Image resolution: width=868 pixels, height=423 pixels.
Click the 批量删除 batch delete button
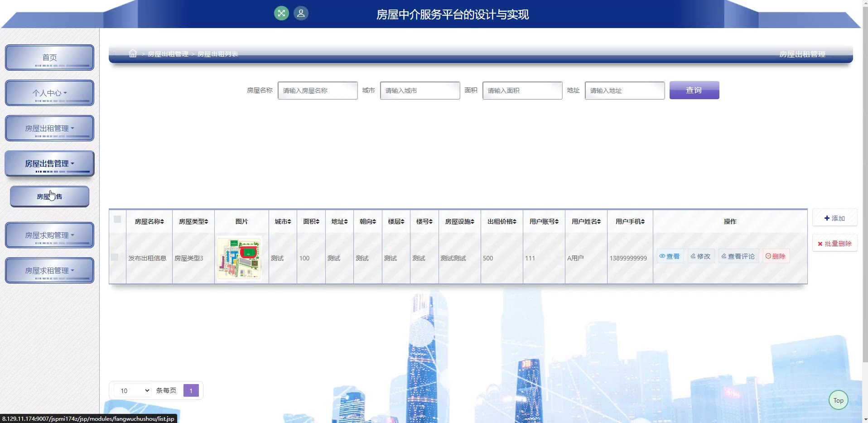click(834, 243)
